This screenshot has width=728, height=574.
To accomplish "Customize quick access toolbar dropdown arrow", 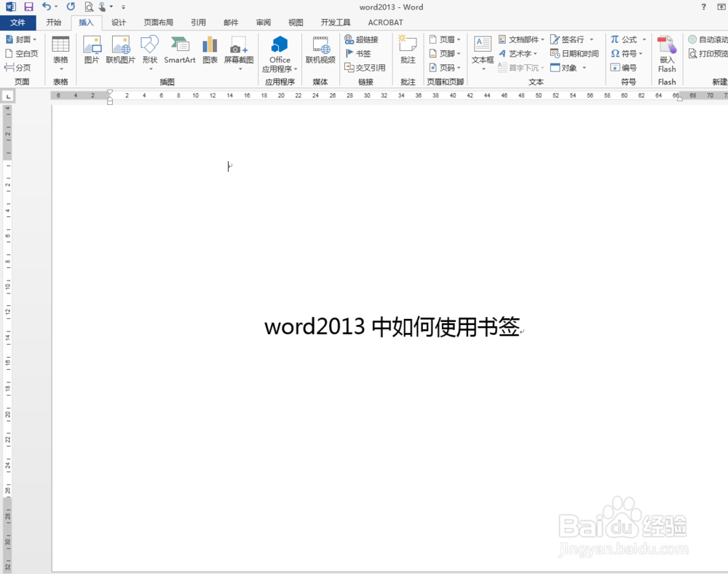I will coord(123,7).
